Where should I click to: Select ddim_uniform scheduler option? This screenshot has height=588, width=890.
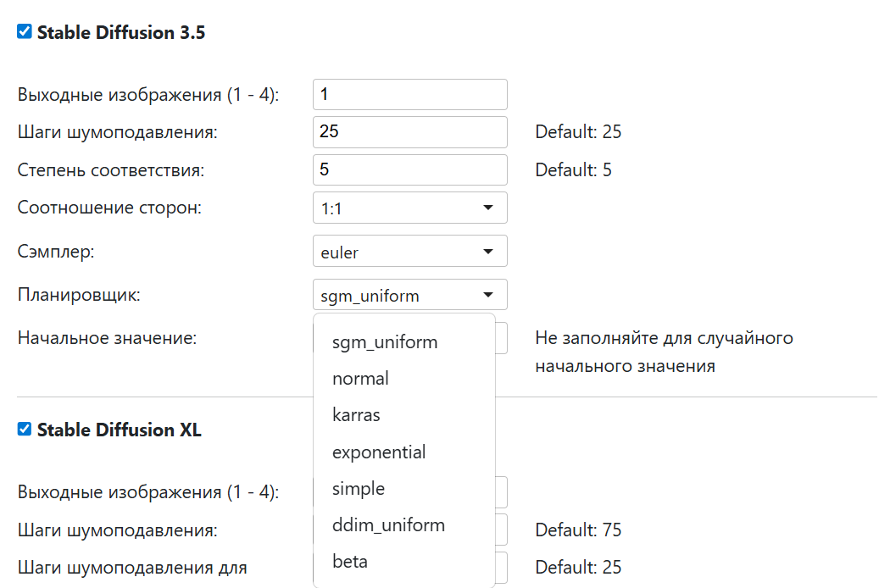point(388,525)
